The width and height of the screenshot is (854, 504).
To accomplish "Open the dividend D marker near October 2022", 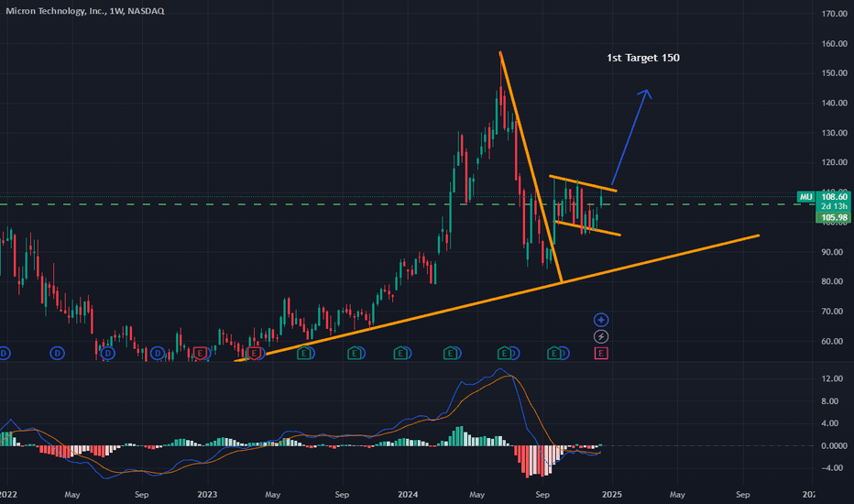I will 158,354.
